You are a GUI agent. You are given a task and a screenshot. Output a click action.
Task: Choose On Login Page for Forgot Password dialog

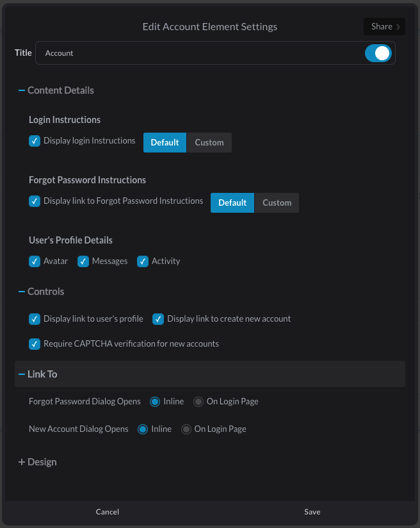coord(198,402)
